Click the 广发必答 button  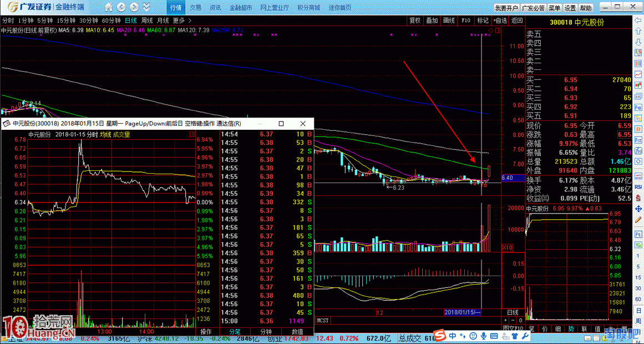534,8
